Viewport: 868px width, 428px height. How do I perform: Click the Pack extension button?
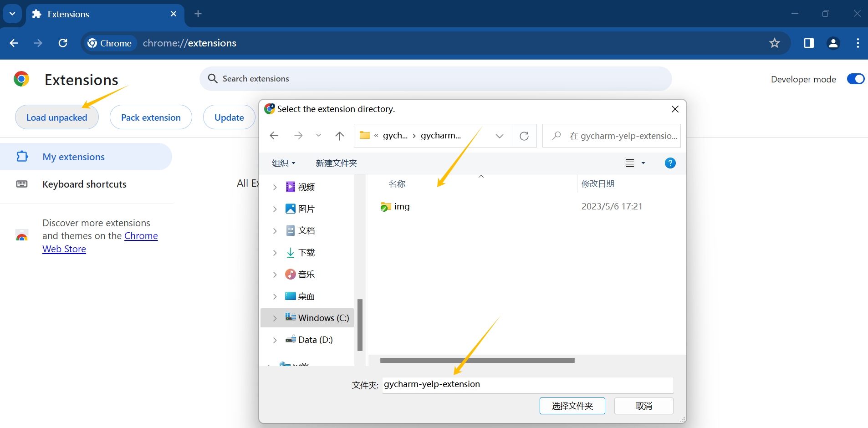pos(151,117)
